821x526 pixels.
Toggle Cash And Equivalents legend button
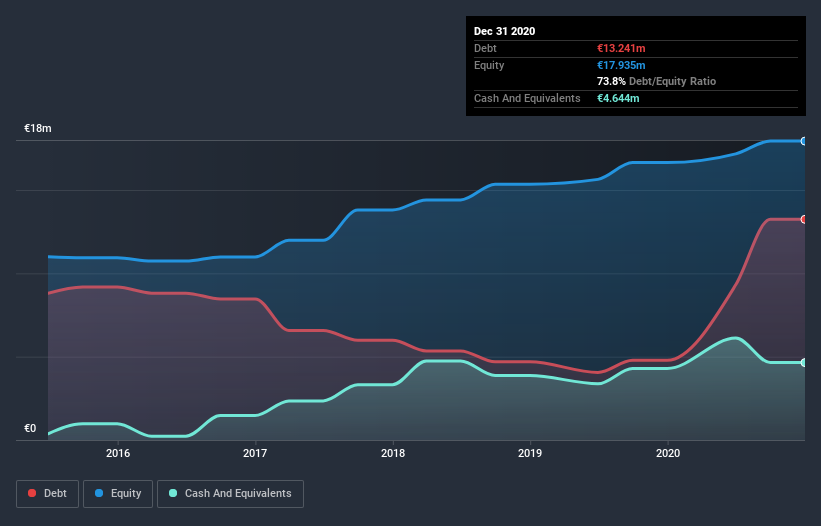[230, 494]
